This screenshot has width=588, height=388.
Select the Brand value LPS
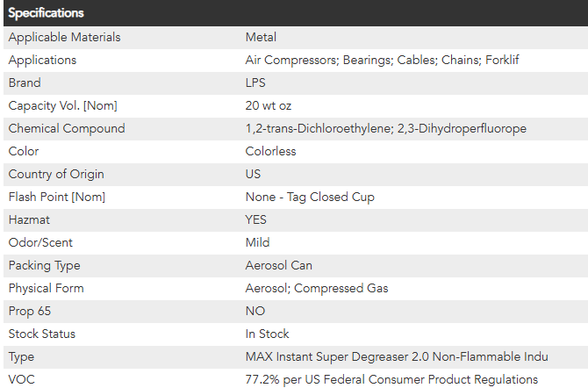tap(256, 83)
